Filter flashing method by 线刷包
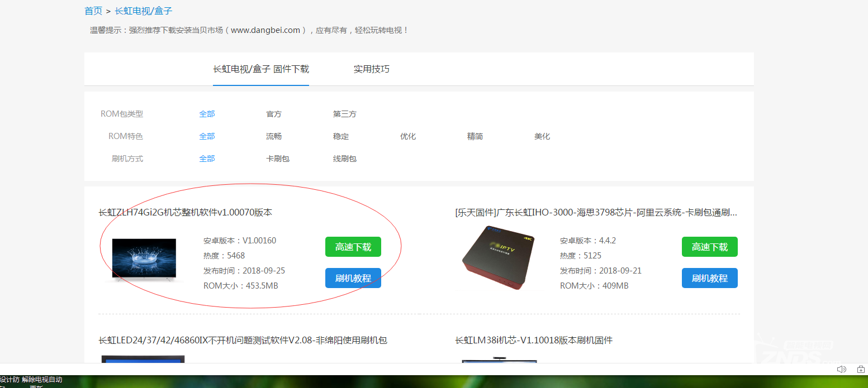 pos(345,159)
